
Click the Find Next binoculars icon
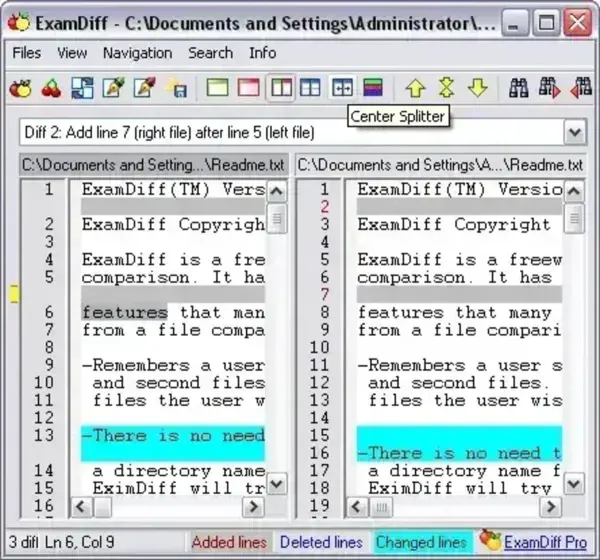(x=549, y=88)
